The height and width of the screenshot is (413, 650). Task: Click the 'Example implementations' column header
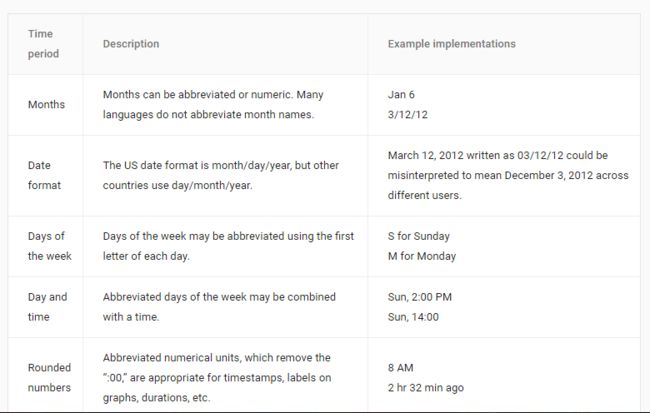pyautogui.click(x=451, y=44)
